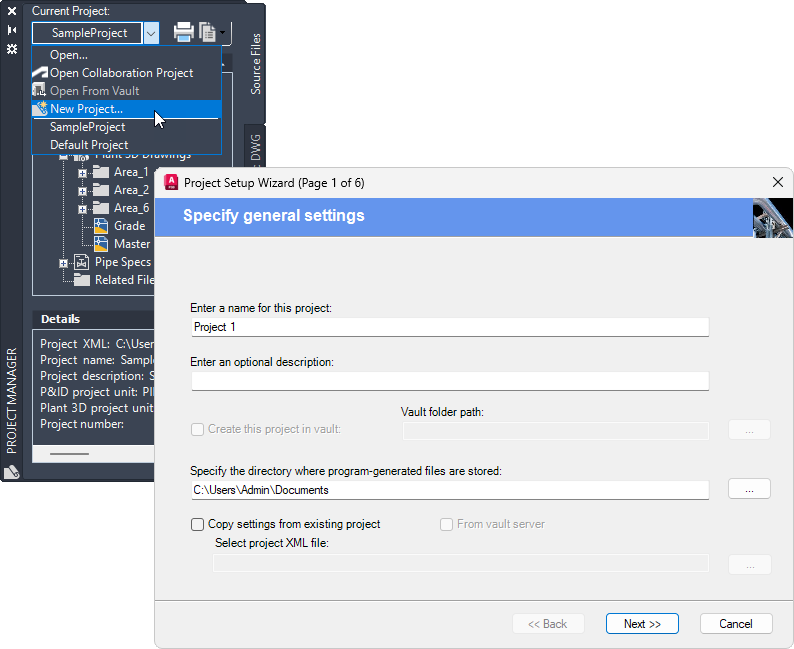Image resolution: width=794 pixels, height=649 pixels.
Task: Click the New Project sparkle icon
Action: [x=39, y=108]
